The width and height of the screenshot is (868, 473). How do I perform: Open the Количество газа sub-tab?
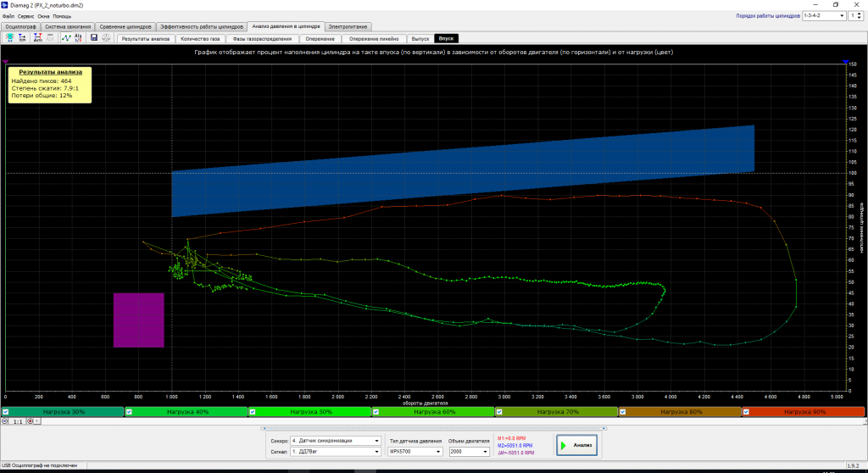pyautogui.click(x=200, y=39)
